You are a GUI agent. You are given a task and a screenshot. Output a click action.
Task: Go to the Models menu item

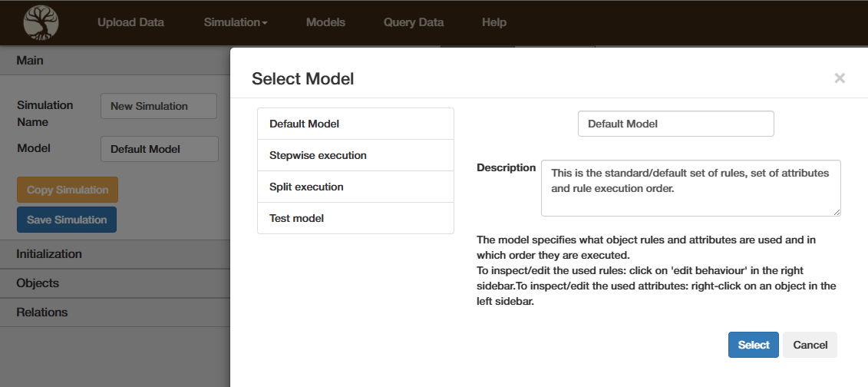click(325, 22)
